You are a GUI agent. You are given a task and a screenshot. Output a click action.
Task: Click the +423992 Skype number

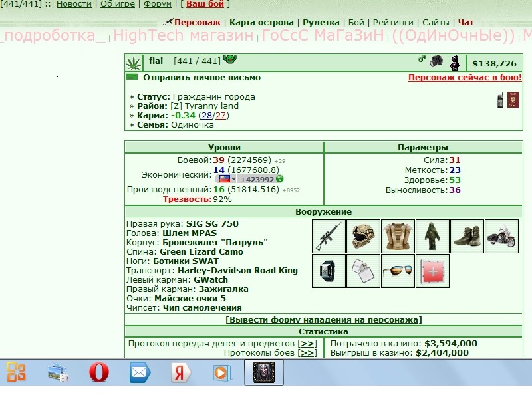(x=257, y=179)
